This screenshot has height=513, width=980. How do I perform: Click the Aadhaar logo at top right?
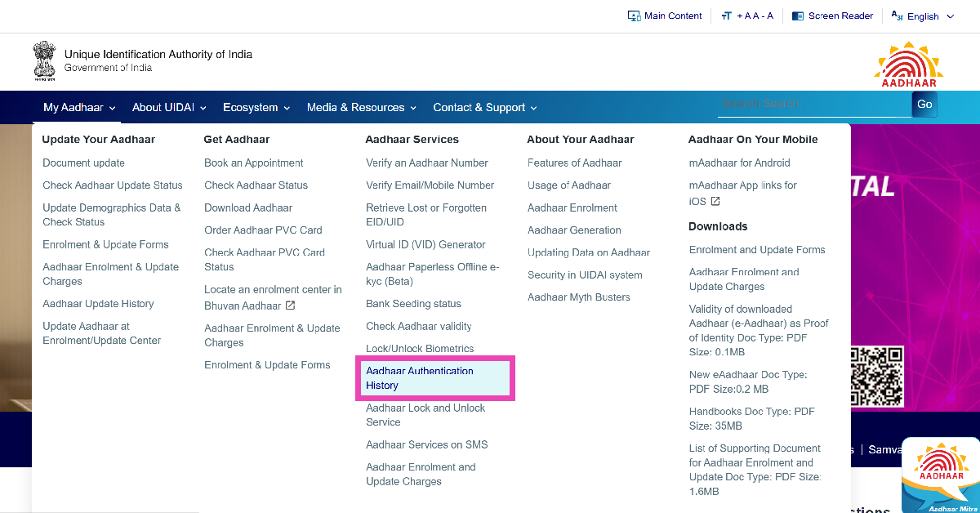click(x=908, y=65)
